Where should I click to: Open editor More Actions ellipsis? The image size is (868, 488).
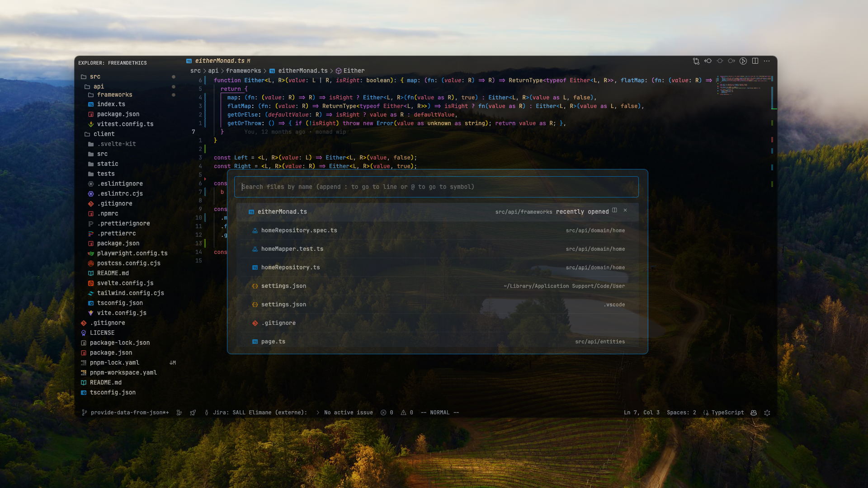pyautogui.click(x=767, y=61)
